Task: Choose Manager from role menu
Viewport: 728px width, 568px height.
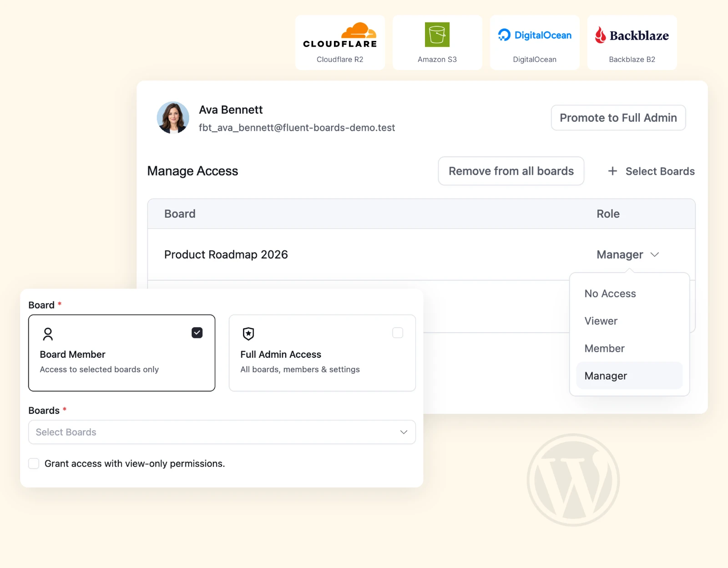Action: pyautogui.click(x=629, y=375)
